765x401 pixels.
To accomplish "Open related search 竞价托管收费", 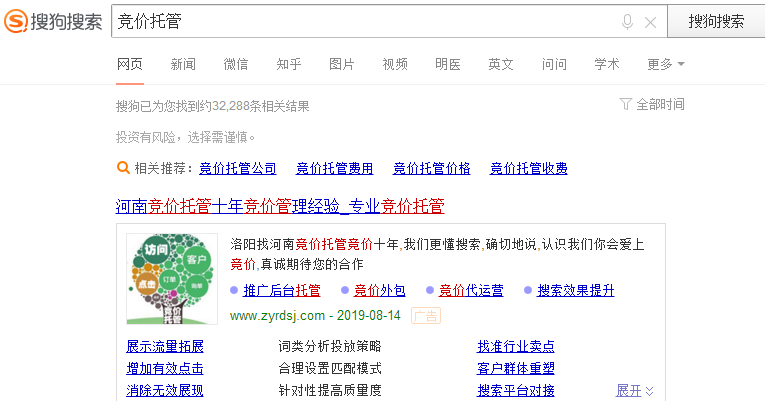I will 529,168.
